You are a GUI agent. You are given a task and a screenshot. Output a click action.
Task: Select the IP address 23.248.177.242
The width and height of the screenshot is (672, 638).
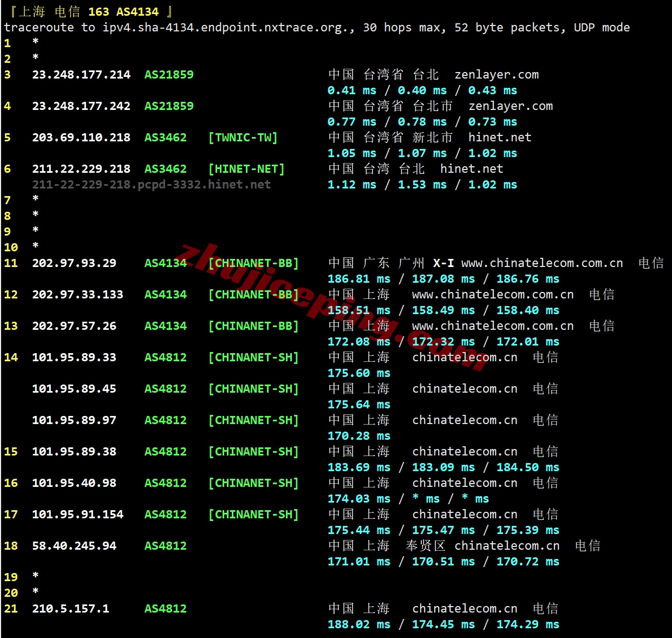(x=81, y=106)
